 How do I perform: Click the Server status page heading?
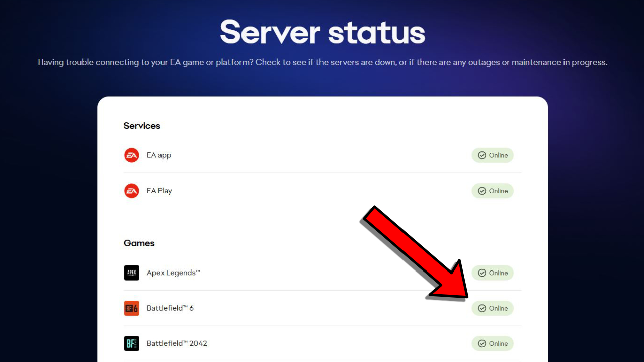pyautogui.click(x=323, y=32)
